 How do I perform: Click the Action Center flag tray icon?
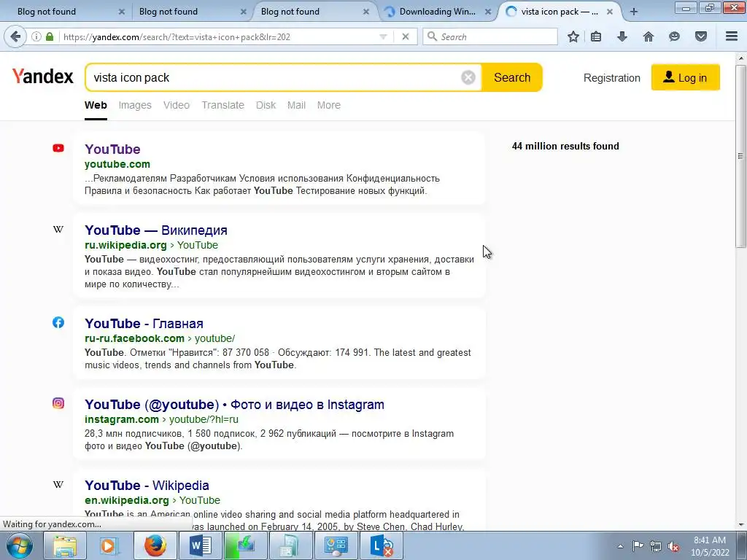(x=638, y=546)
